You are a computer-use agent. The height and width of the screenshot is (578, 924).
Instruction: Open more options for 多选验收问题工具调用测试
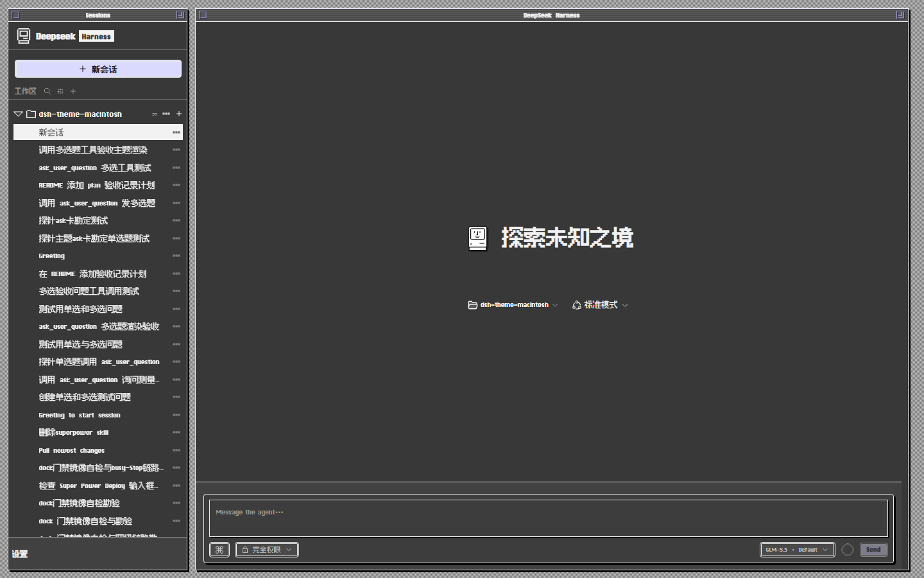pyautogui.click(x=176, y=291)
